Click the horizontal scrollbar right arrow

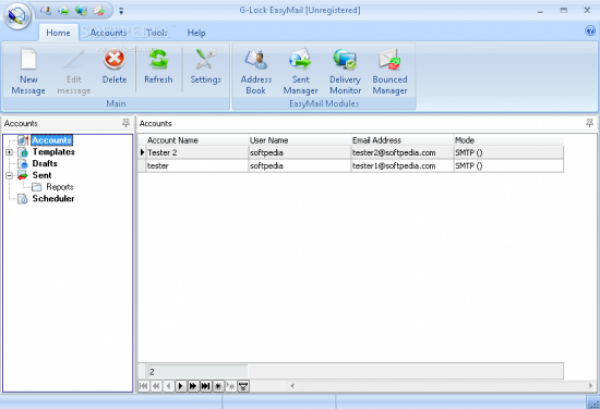point(590,386)
